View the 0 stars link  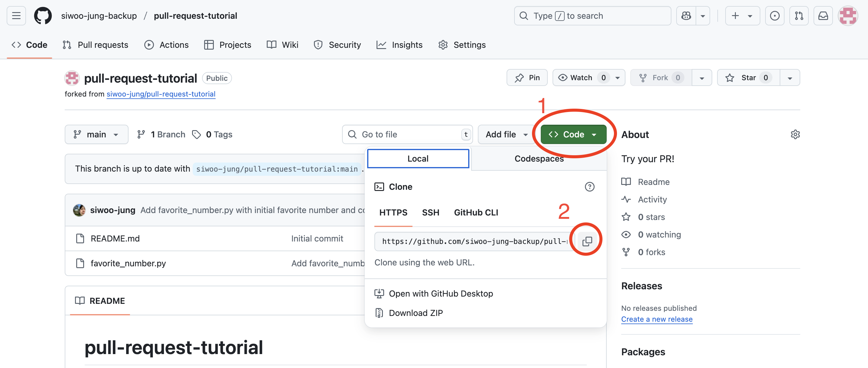click(x=643, y=217)
